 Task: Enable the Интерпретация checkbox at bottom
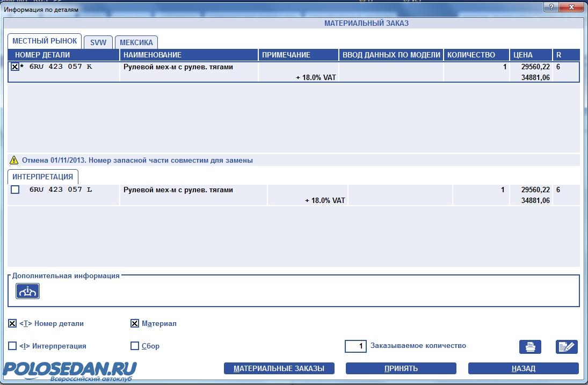(x=12, y=346)
